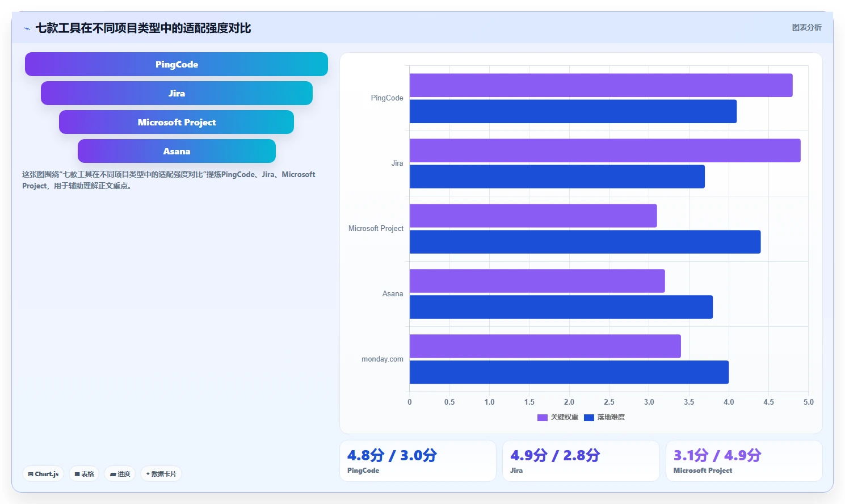Click monday.com blue 落地难度 bar
The height and width of the screenshot is (504, 845).
(569, 372)
